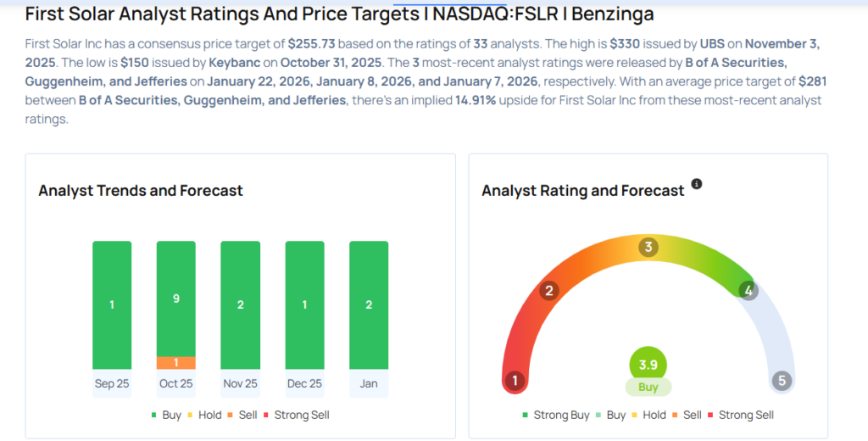Click the info icon beside Analyst Rating title
The height and width of the screenshot is (441, 868).
coord(697,184)
